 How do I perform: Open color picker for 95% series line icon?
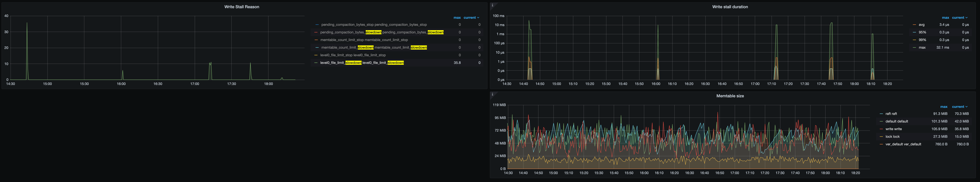pyautogui.click(x=915, y=32)
